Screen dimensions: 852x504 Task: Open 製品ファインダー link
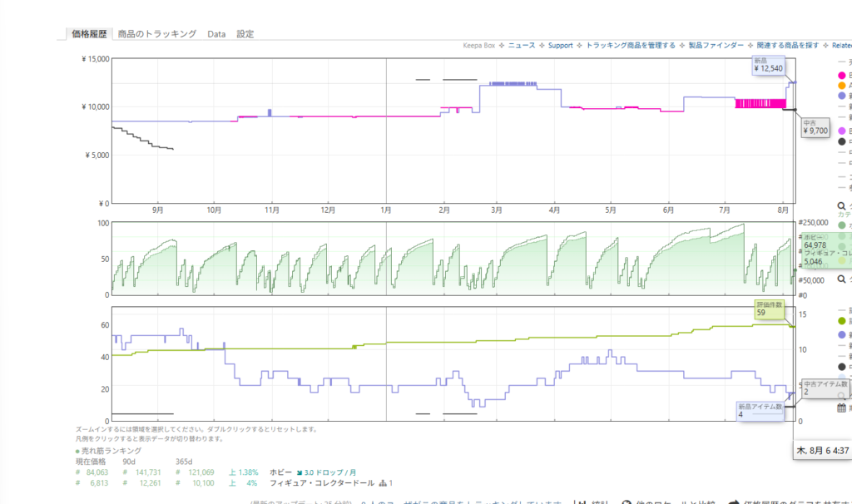(x=716, y=46)
